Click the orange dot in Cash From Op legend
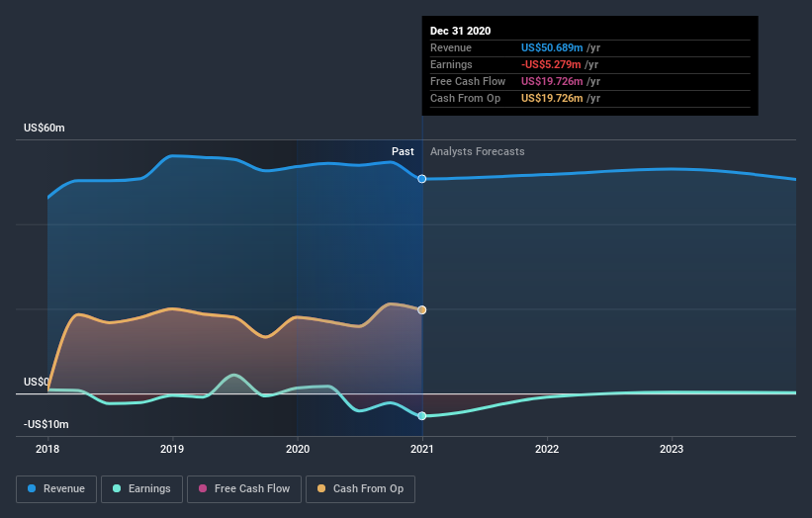The image size is (812, 518). [x=321, y=488]
